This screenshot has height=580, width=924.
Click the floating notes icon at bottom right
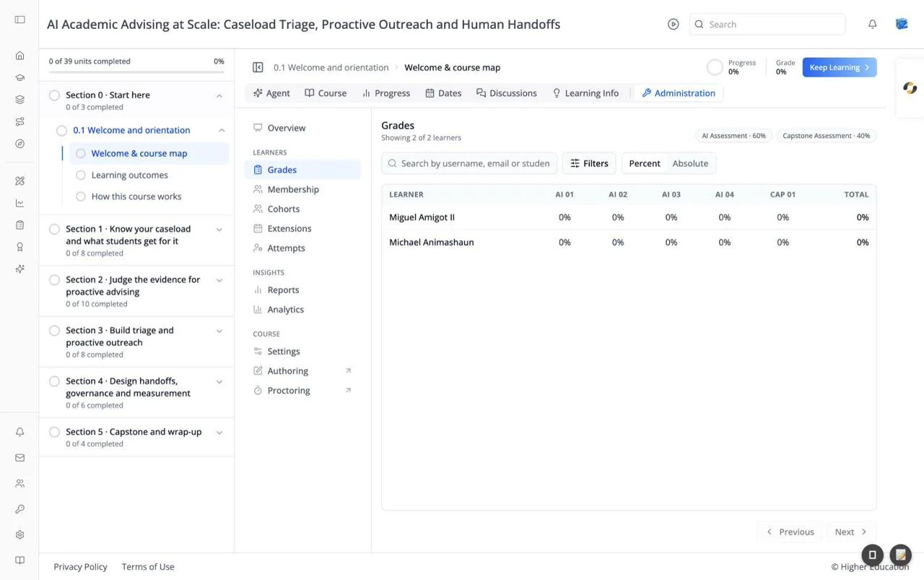(x=900, y=555)
